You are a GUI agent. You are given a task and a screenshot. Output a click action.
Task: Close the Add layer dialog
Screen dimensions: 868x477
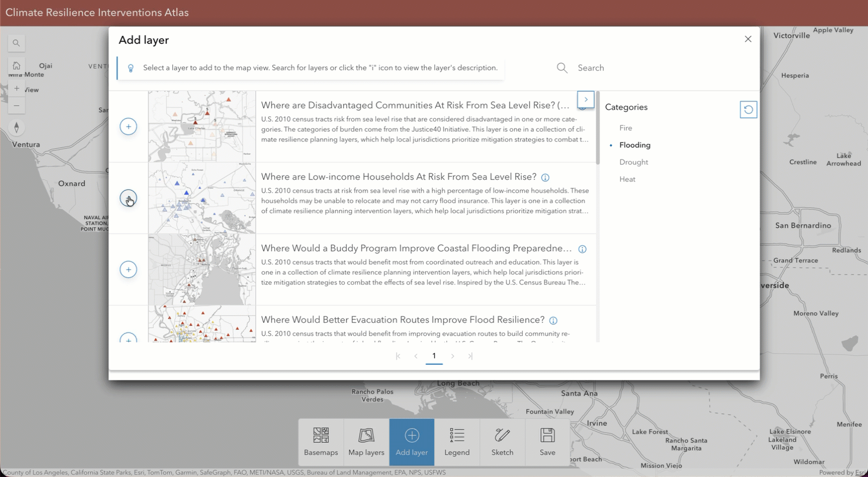(748, 39)
